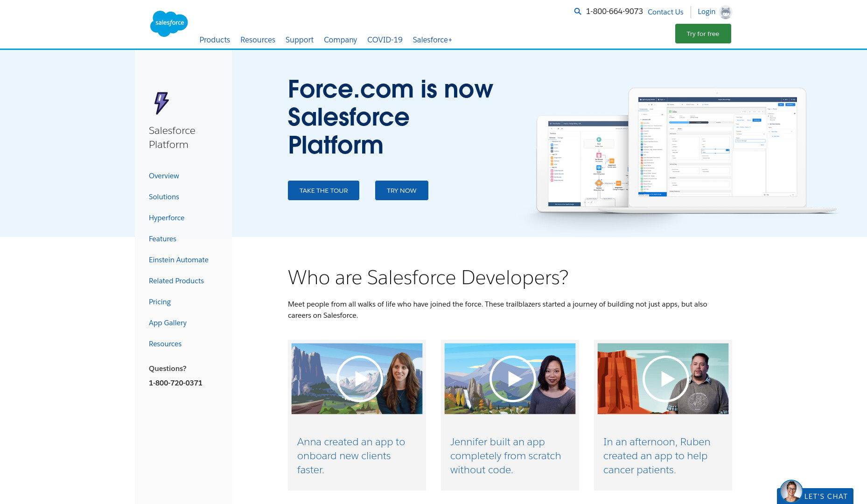
Task: Click the Salesforce Platform lightning bolt icon
Action: tap(161, 103)
